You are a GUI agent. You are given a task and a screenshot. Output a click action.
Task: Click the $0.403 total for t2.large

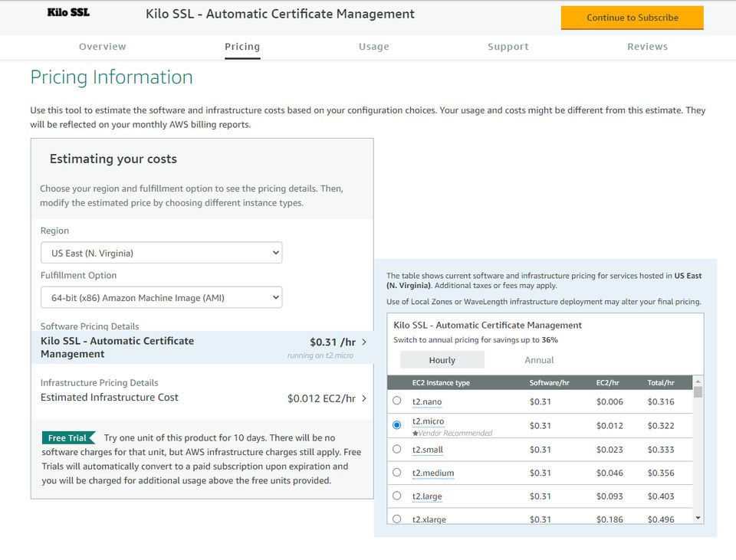pyautogui.click(x=660, y=496)
